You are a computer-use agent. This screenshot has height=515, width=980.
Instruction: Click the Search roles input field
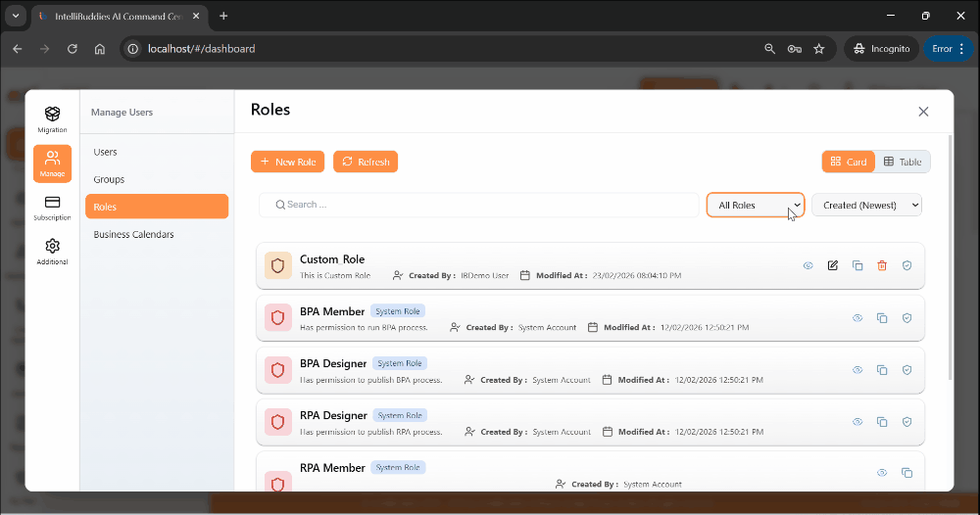(480, 205)
